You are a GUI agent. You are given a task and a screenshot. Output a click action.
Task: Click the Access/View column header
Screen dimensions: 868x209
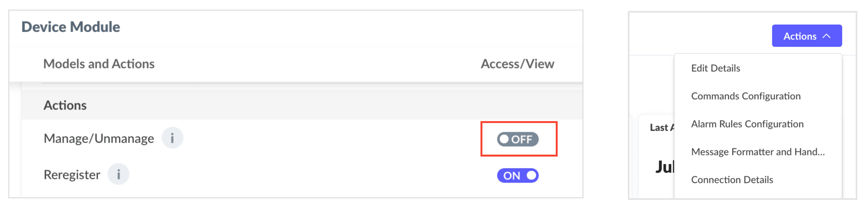pyautogui.click(x=517, y=64)
